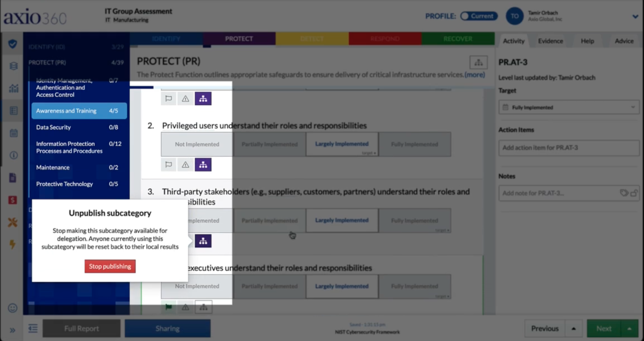Open the bar chart icon in left sidebar
Viewport: 644px width, 341px height.
tap(13, 89)
